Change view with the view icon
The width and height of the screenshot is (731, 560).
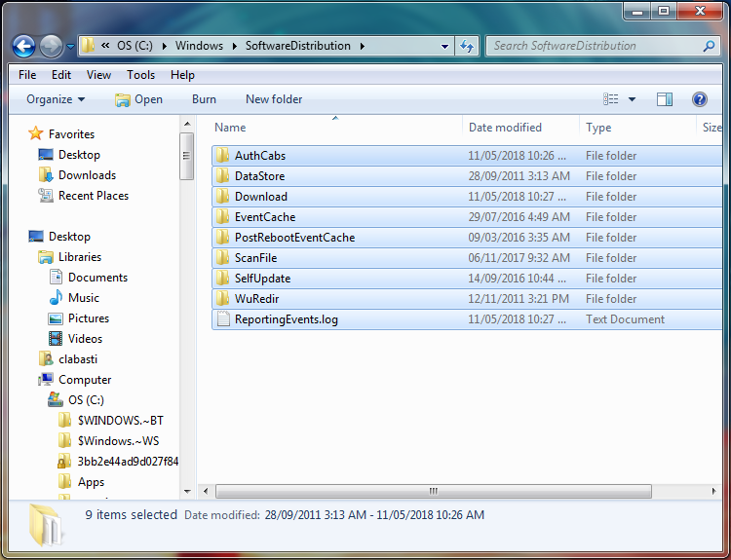click(x=611, y=99)
